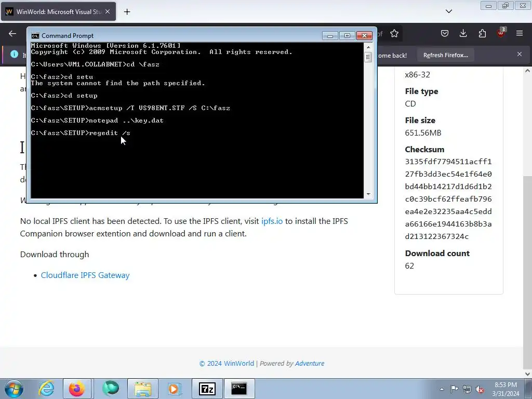Screen dimensions: 532x399
Task: Close the WinWorld Visual Studio tab
Action: (108, 11)
